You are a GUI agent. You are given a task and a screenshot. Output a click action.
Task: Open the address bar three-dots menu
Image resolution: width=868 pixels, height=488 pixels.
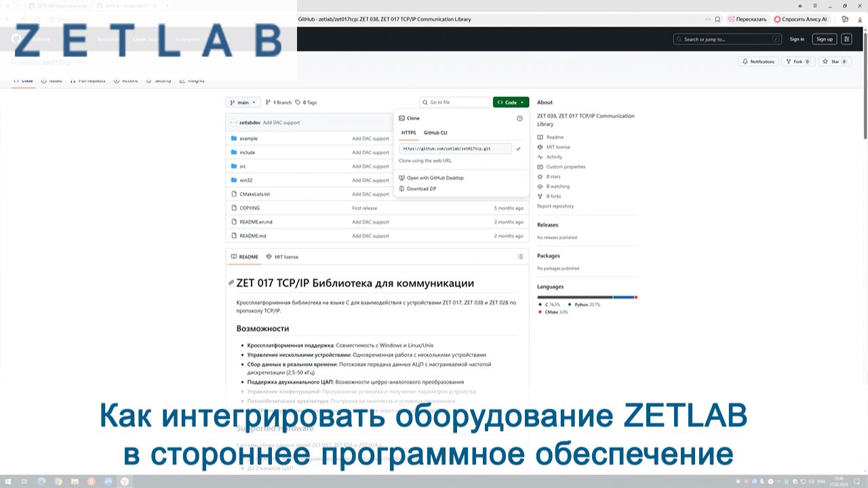click(708, 19)
